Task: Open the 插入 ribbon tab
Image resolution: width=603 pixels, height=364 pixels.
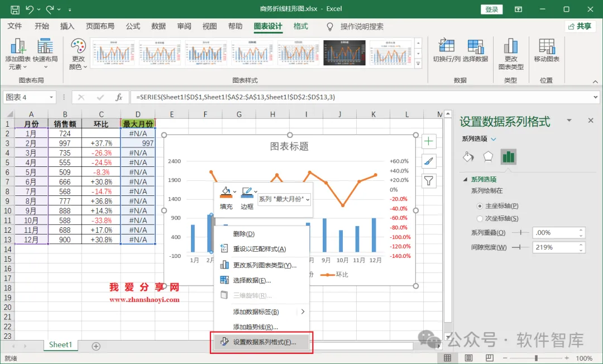Action: 67,26
